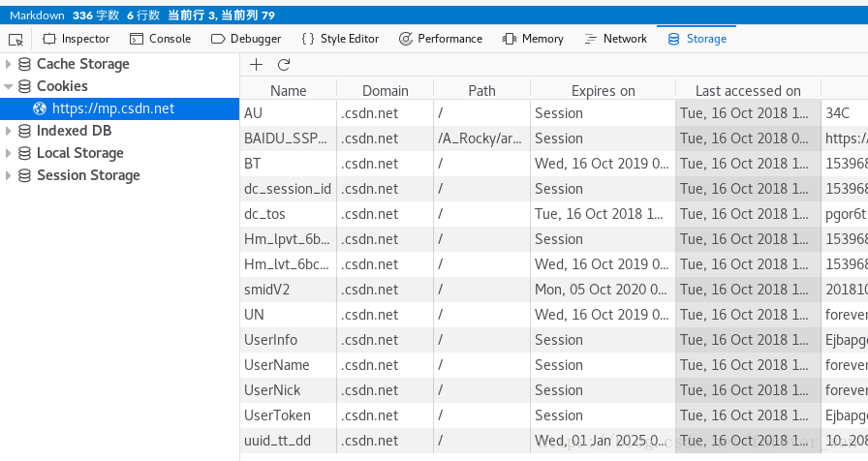The height and width of the screenshot is (461, 868).
Task: Click the Cache Storage database icon
Action: 24,64
